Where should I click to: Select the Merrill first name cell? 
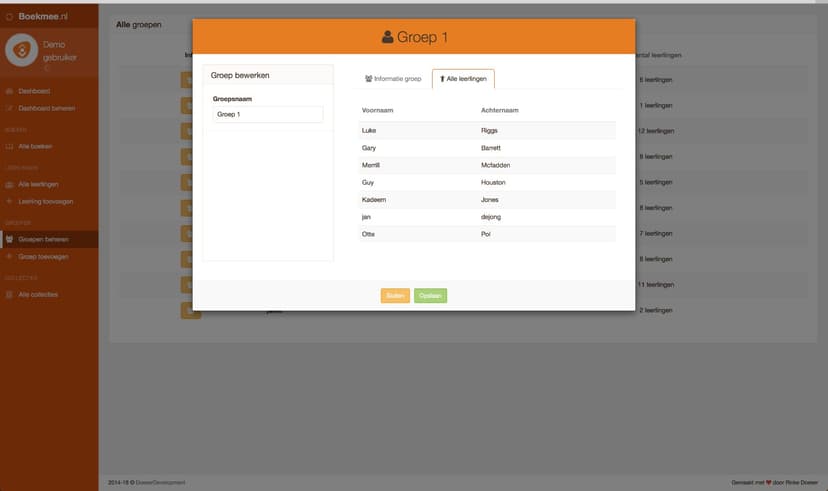click(371, 165)
